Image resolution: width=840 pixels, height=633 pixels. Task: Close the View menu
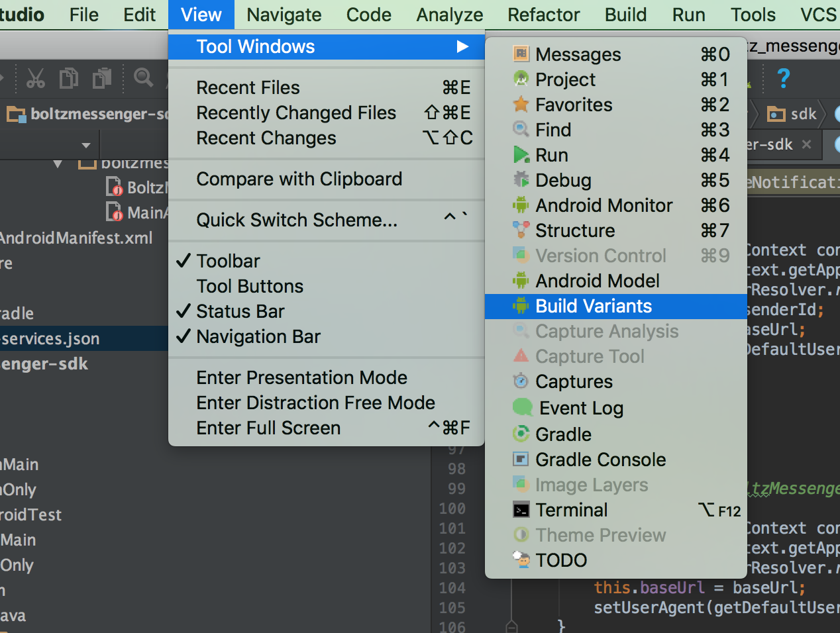pos(201,15)
